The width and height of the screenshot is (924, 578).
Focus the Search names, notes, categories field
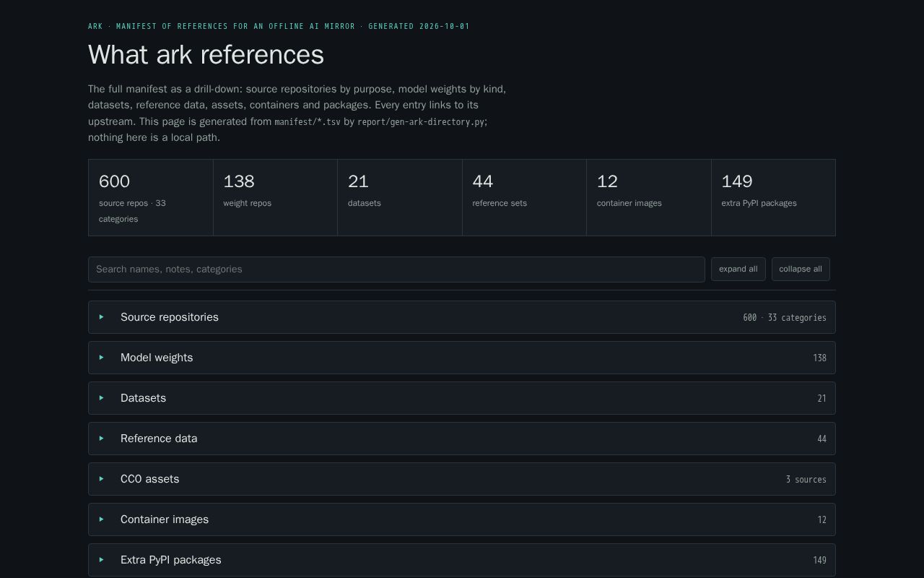(x=396, y=269)
